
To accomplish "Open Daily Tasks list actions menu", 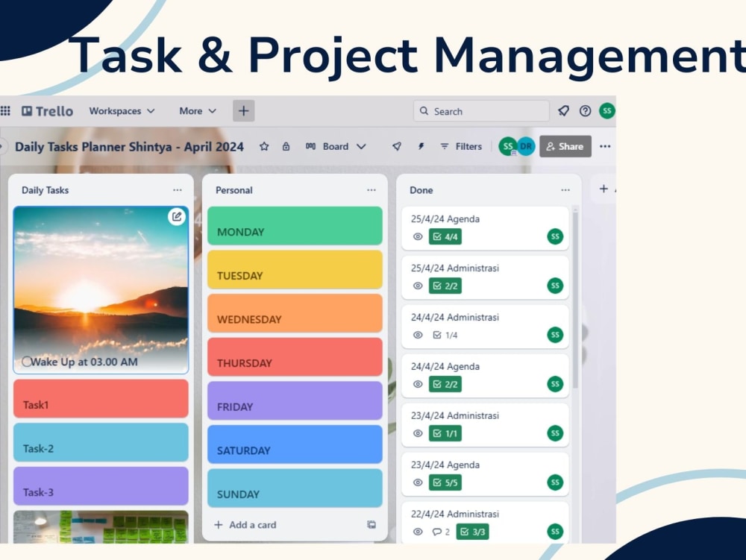I will click(x=178, y=190).
